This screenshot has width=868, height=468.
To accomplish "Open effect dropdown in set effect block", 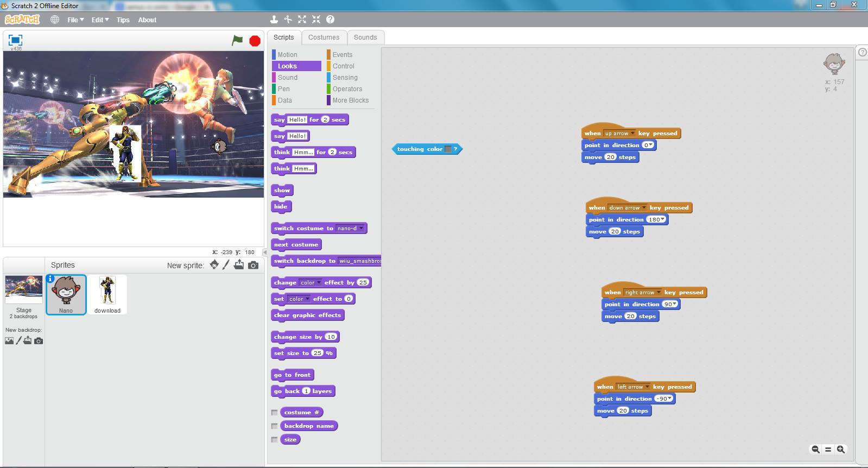I will pyautogui.click(x=299, y=299).
